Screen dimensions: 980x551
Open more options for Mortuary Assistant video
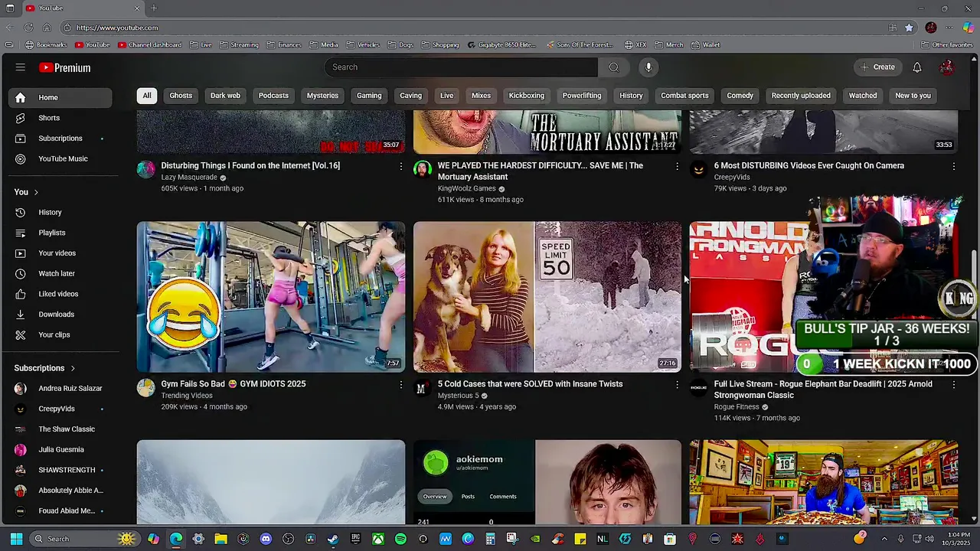click(677, 166)
